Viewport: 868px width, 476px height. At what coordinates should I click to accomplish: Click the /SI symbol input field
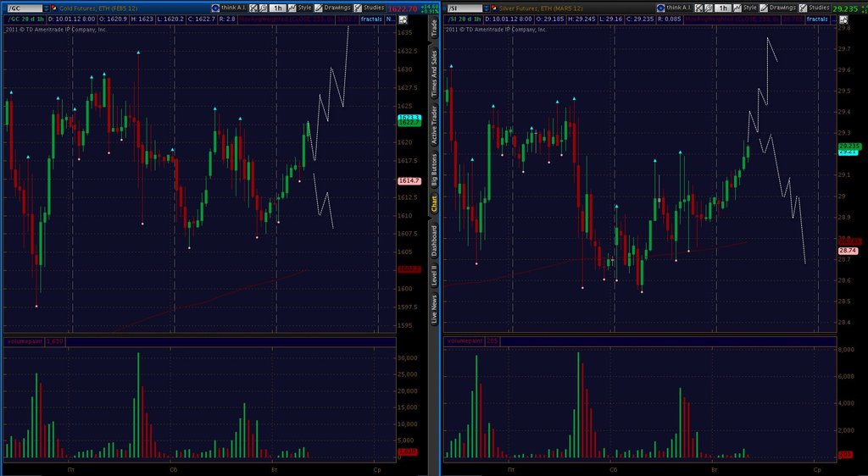coord(465,8)
